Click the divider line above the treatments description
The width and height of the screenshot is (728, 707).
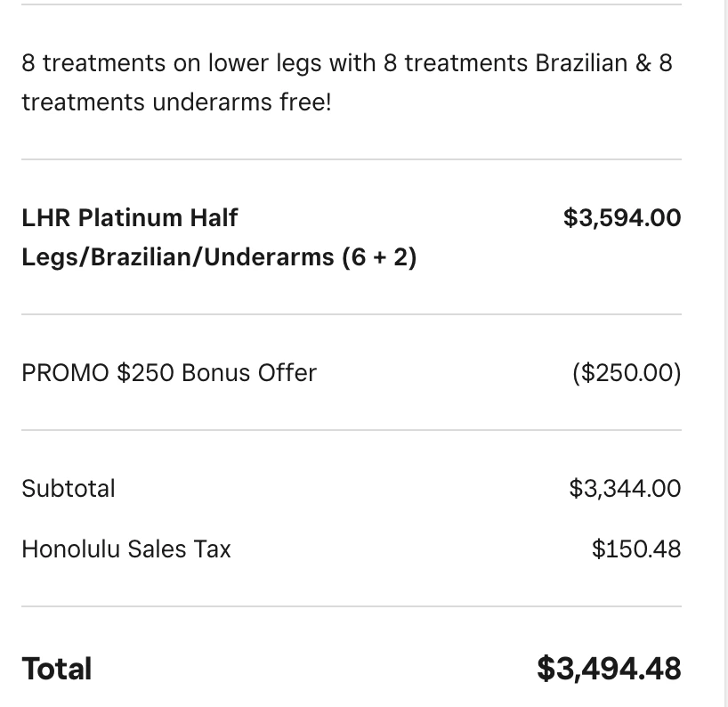(x=352, y=4)
